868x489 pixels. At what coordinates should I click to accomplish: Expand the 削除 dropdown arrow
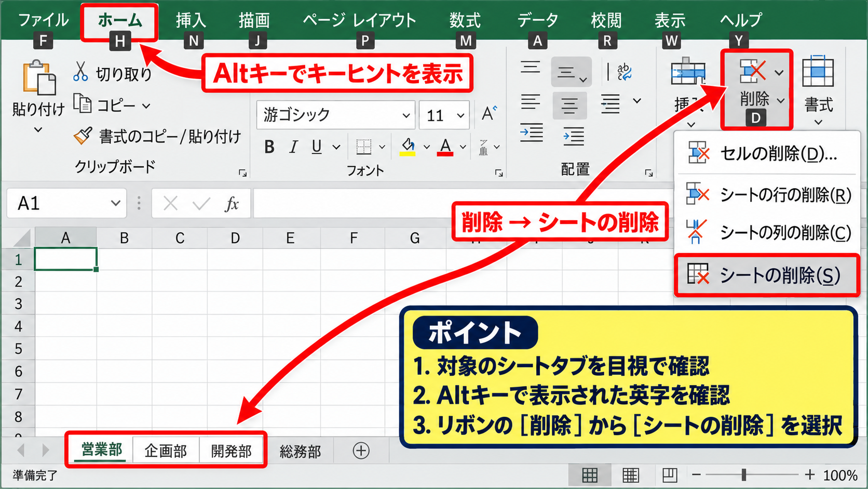coord(780,101)
